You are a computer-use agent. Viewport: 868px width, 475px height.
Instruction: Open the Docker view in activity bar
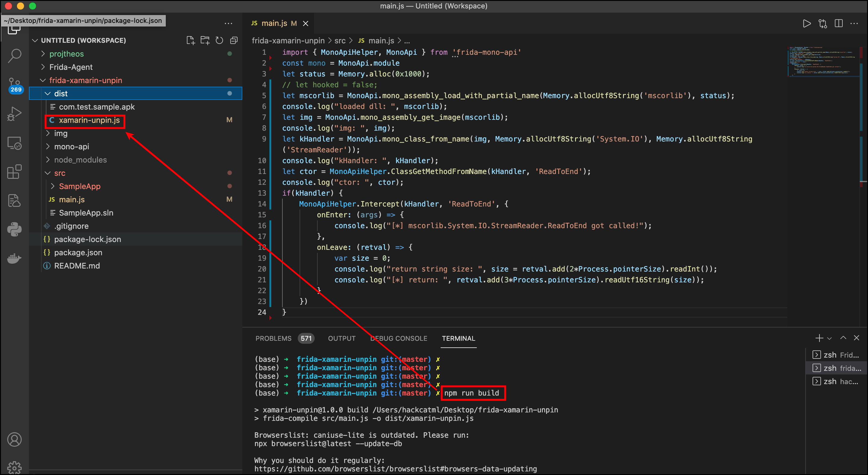coord(14,259)
